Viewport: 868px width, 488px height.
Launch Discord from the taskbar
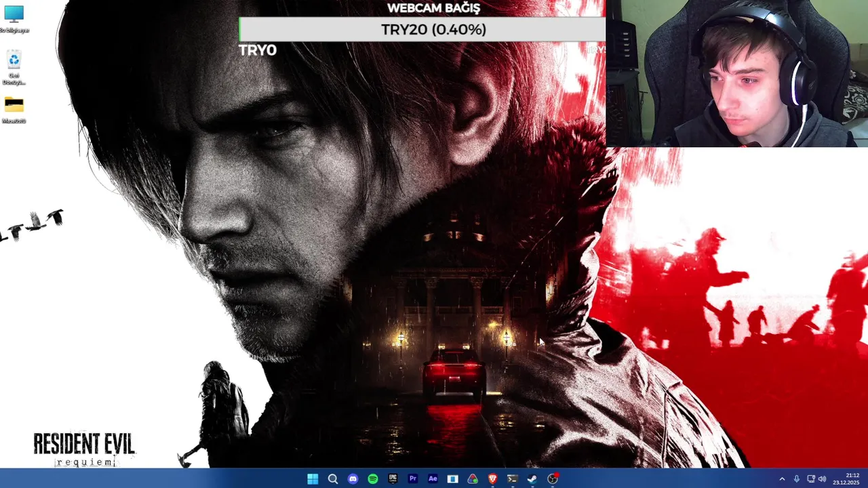click(x=353, y=479)
